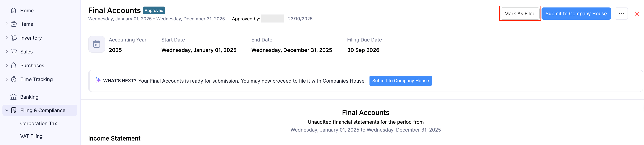Click the Time Tracking clock icon
Viewport: 644px width, 145px height.
point(13,79)
